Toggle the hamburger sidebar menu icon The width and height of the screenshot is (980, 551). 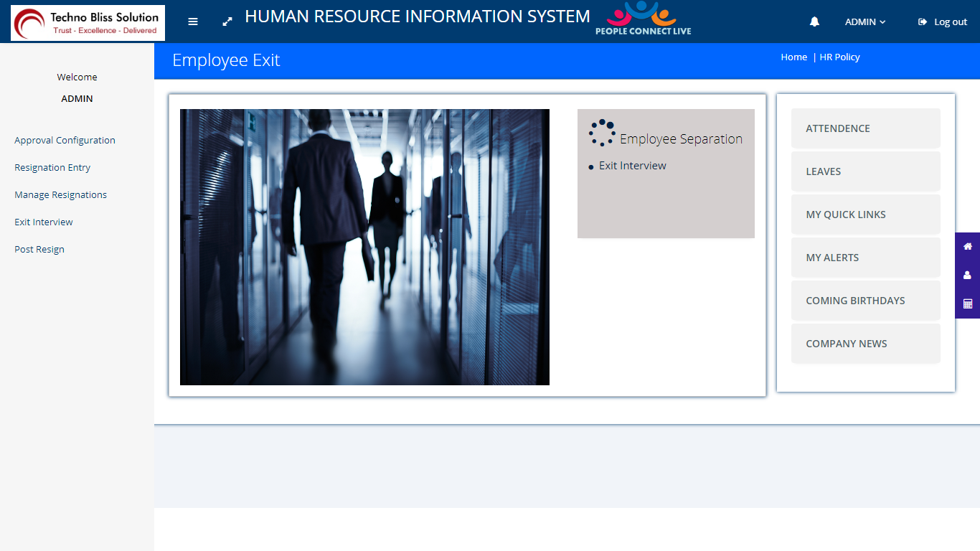tap(193, 22)
